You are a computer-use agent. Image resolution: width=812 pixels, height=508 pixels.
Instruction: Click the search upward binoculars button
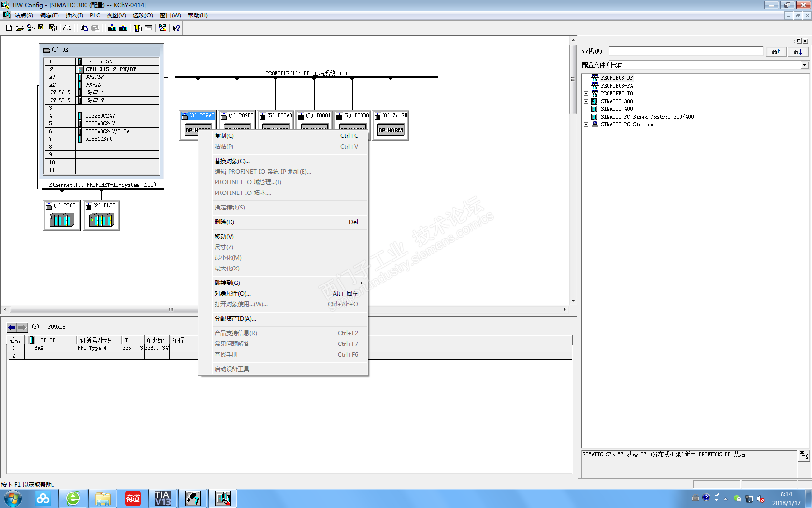(x=776, y=52)
